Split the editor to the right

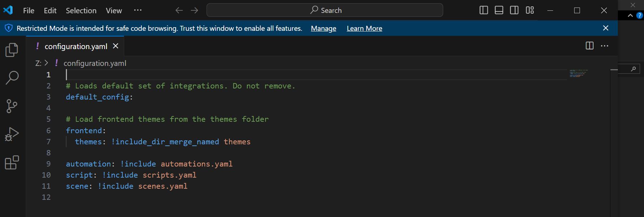589,46
